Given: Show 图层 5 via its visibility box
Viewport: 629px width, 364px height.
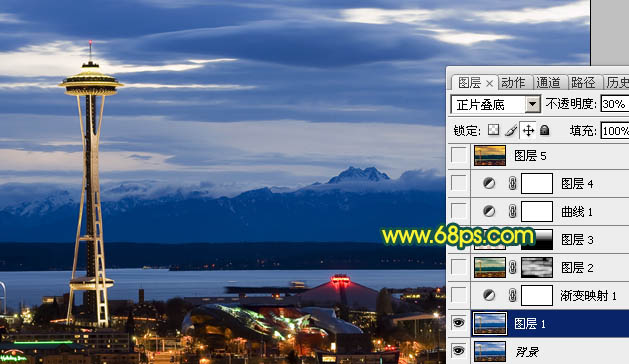Looking at the screenshot, I should pyautogui.click(x=459, y=155).
